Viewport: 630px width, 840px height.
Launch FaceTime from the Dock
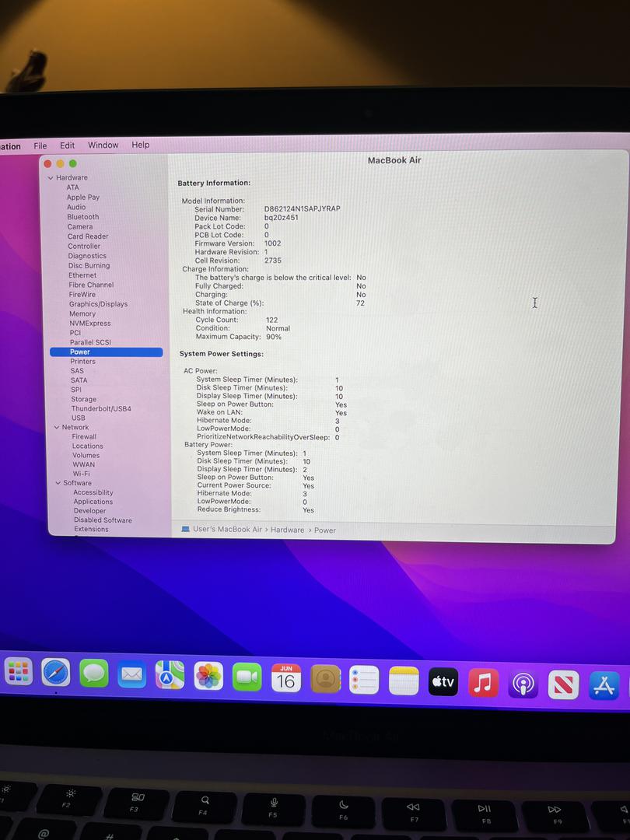coord(247,677)
